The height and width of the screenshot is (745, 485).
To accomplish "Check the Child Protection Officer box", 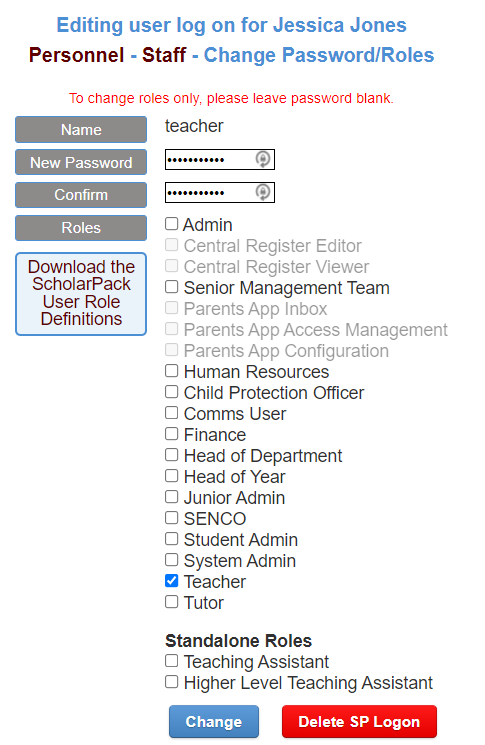I will [x=171, y=392].
